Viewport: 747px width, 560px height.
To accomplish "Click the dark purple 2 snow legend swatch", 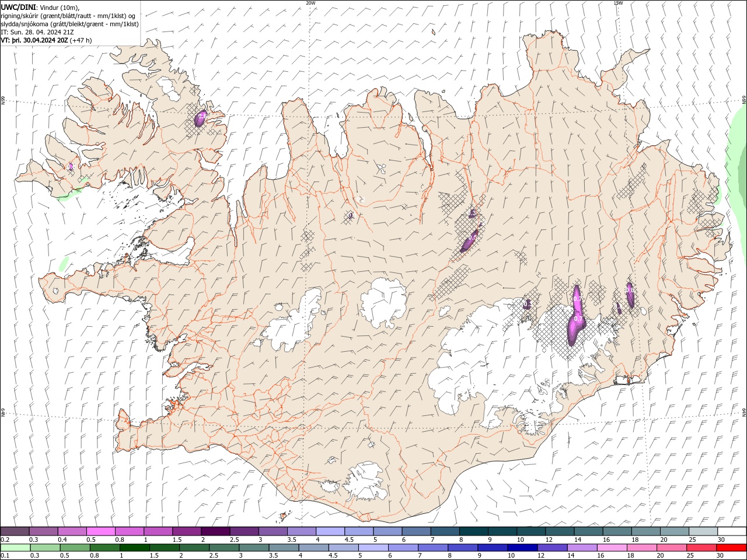I will [215, 531].
